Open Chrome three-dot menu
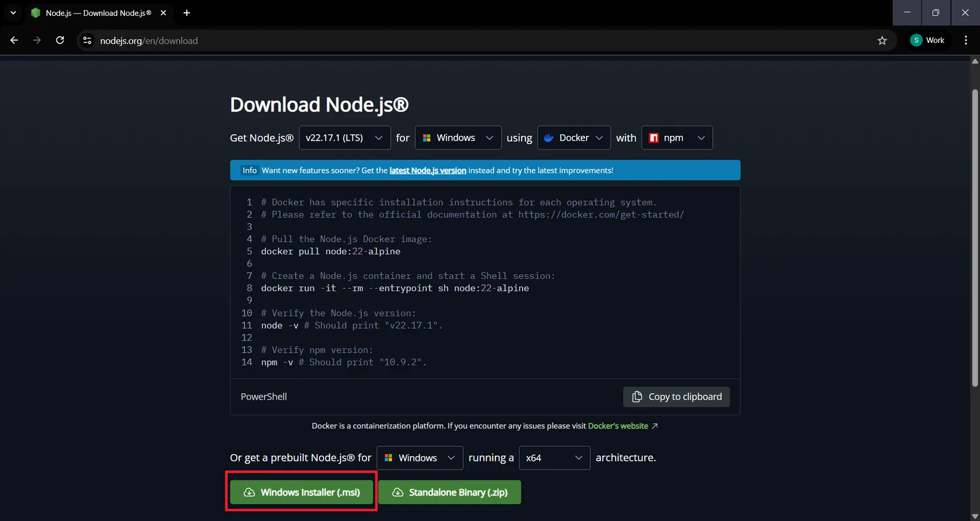The height and width of the screenshot is (521, 980). (x=966, y=40)
